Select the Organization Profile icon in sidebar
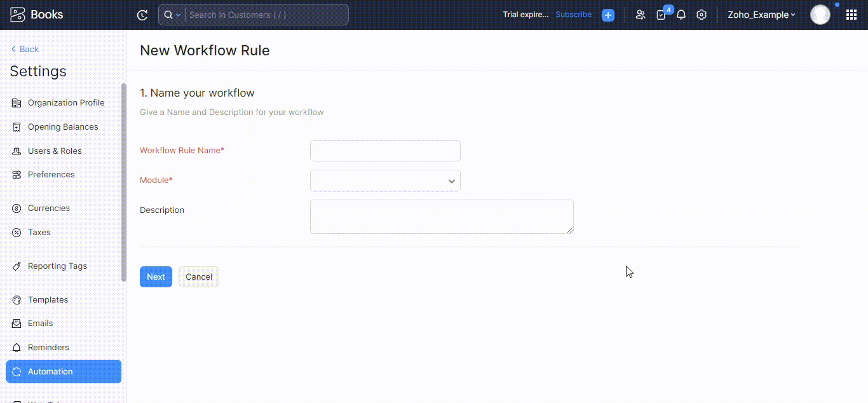The width and height of the screenshot is (868, 403). (x=17, y=102)
